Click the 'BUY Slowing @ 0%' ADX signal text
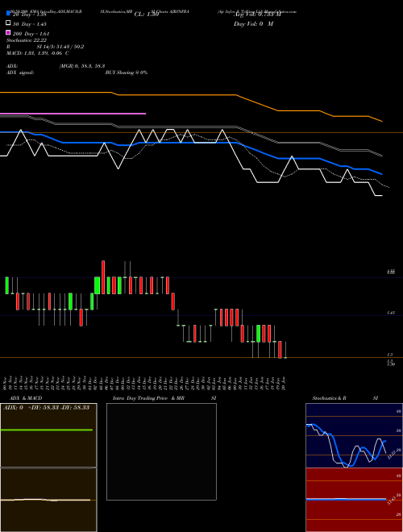The width and height of the screenshot is (403, 532). point(127,73)
